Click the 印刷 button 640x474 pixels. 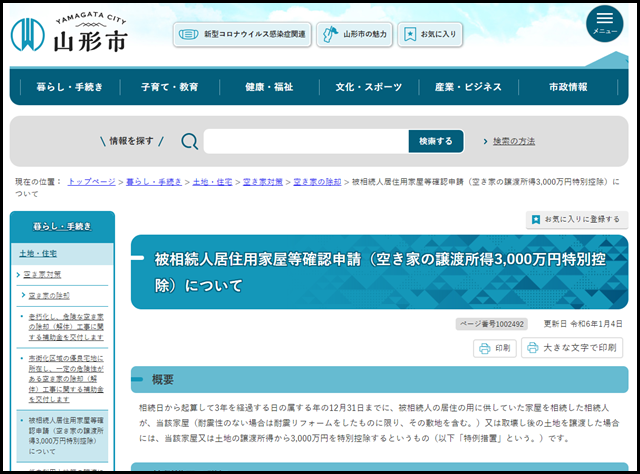(495, 348)
